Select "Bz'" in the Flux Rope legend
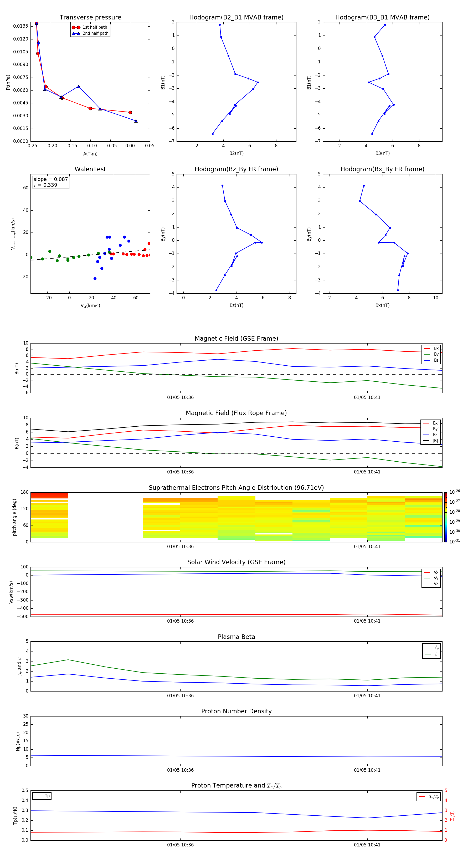The image size is (473, 868). (431, 435)
